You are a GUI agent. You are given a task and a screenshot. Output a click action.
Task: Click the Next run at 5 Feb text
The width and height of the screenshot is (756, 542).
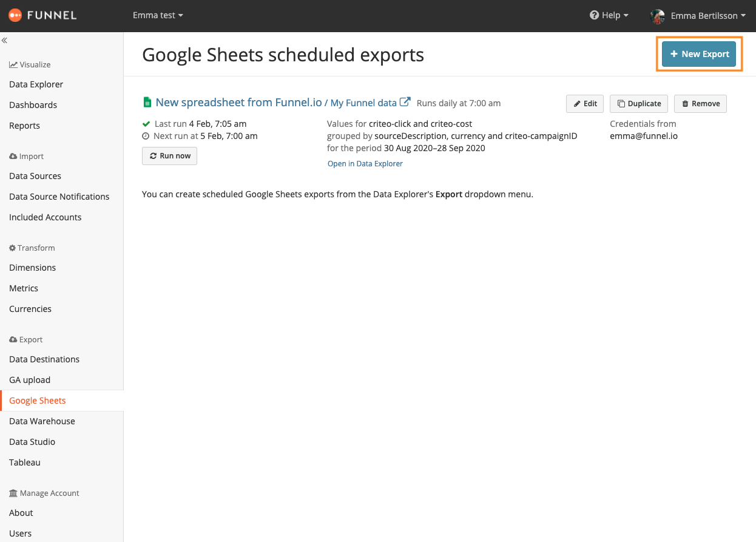click(200, 136)
